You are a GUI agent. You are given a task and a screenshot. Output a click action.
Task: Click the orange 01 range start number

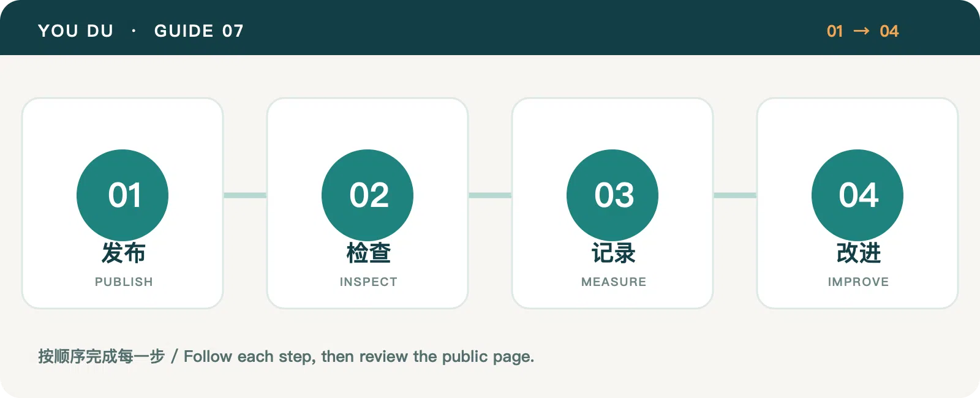tap(835, 31)
